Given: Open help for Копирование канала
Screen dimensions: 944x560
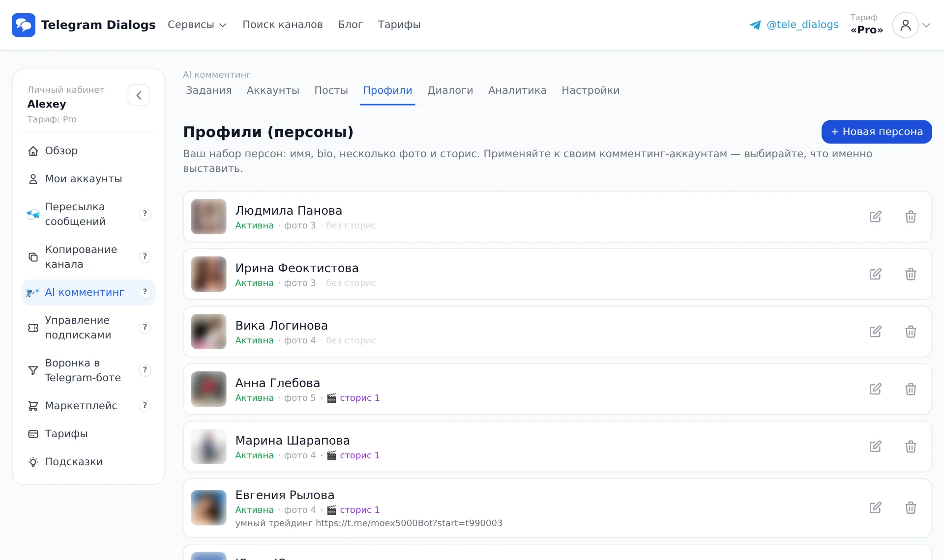Looking at the screenshot, I should (x=145, y=256).
